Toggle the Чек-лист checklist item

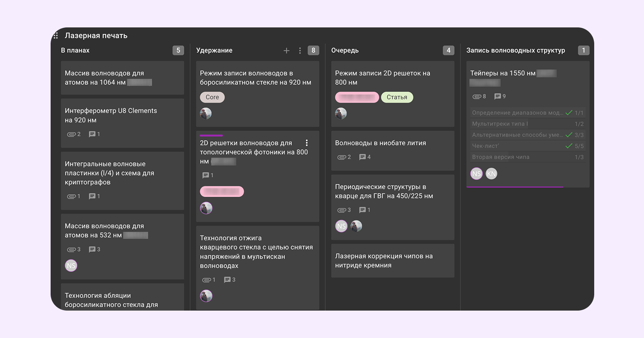(569, 146)
